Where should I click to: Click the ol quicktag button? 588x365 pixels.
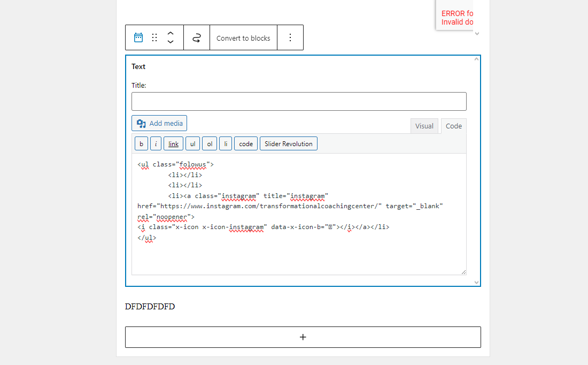[x=210, y=144]
